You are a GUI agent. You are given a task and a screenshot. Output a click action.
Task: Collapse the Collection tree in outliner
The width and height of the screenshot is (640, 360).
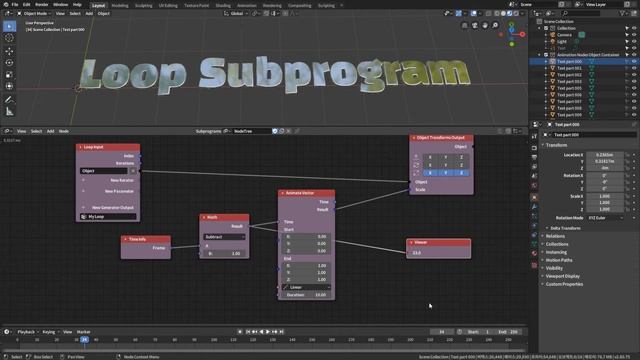point(540,28)
